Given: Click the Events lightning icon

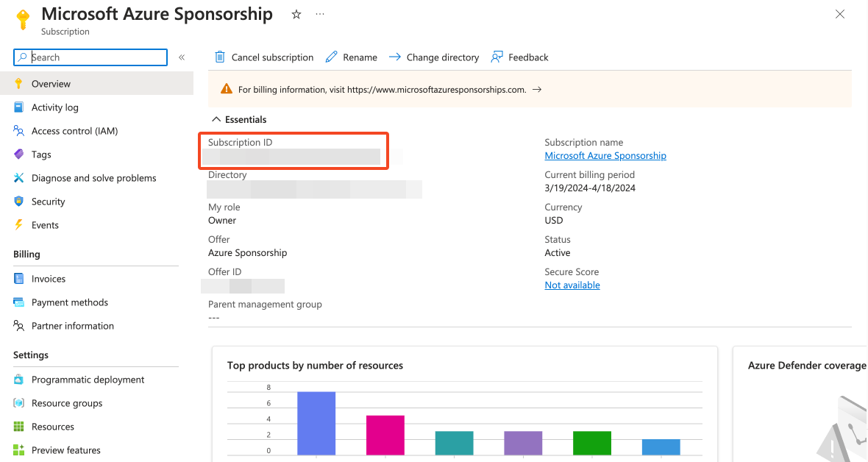Looking at the screenshot, I should [19, 225].
